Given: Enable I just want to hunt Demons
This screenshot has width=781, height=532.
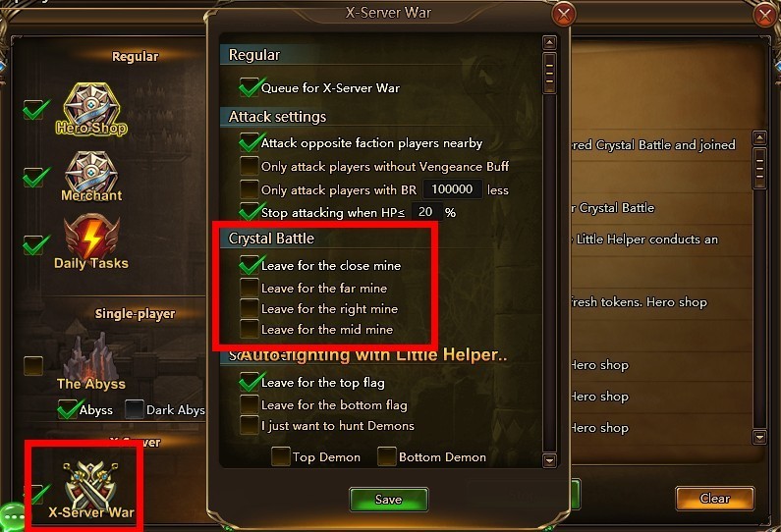Looking at the screenshot, I should click(x=250, y=425).
